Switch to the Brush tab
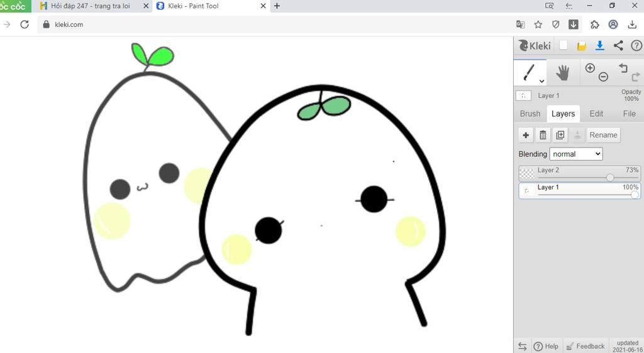This screenshot has height=353, width=644. (530, 114)
